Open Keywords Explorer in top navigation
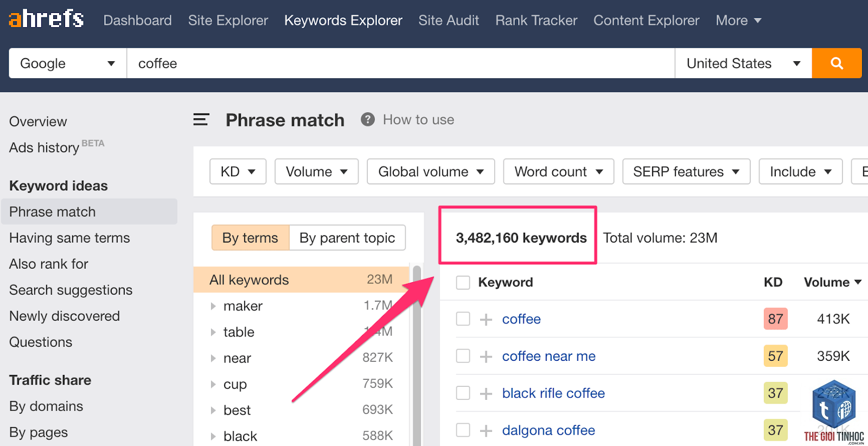Screen dimensions: 868x446 [x=343, y=20]
